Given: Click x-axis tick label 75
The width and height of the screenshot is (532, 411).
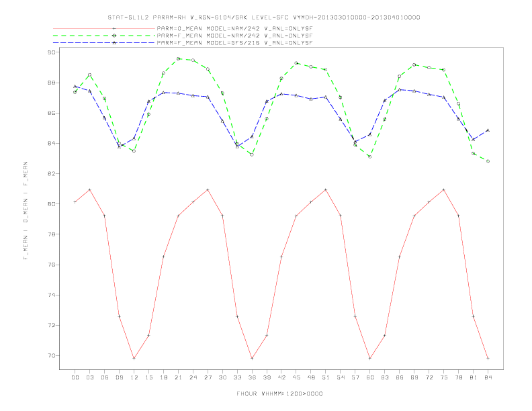Looking at the screenshot, I should pos(444,377).
